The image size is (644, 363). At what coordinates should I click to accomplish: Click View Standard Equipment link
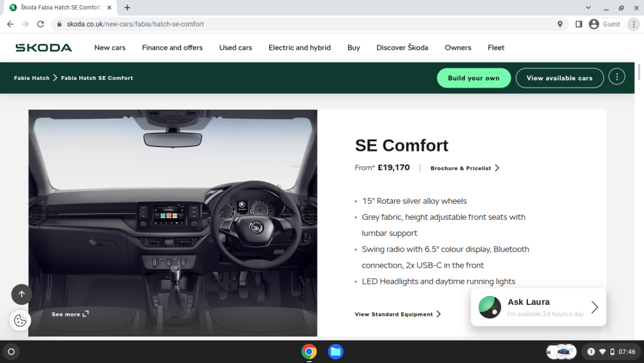click(x=397, y=314)
